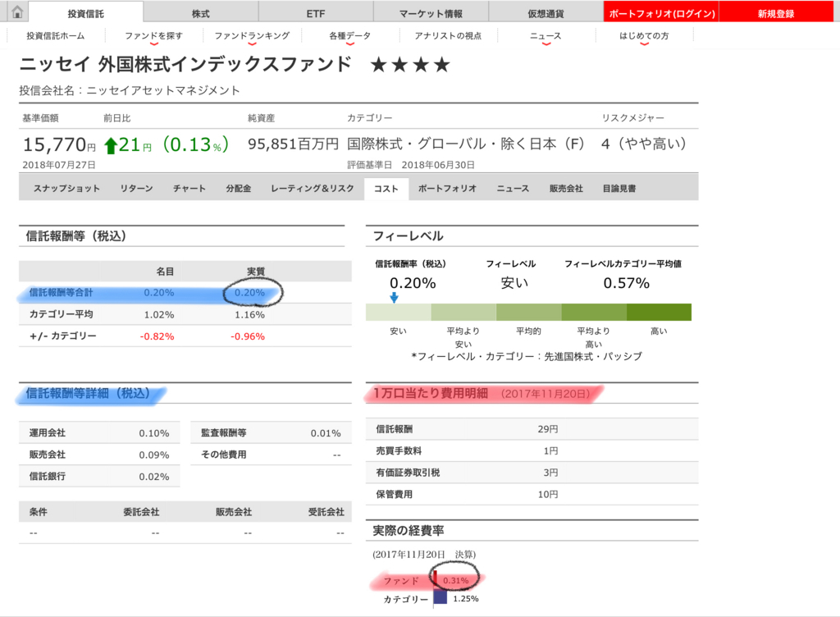
Task: Expand the ニュース menu in the sub navigation
Action: [x=546, y=36]
